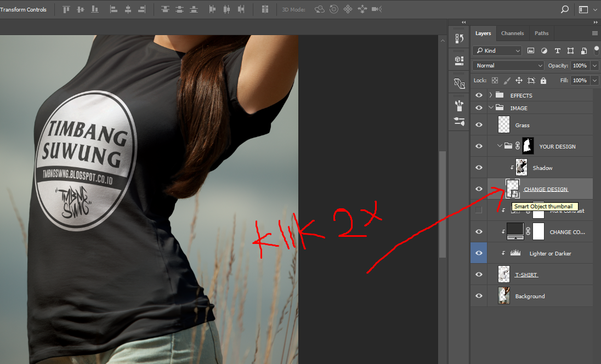Collapse the IMAGE group
601x364 pixels.
click(x=491, y=107)
